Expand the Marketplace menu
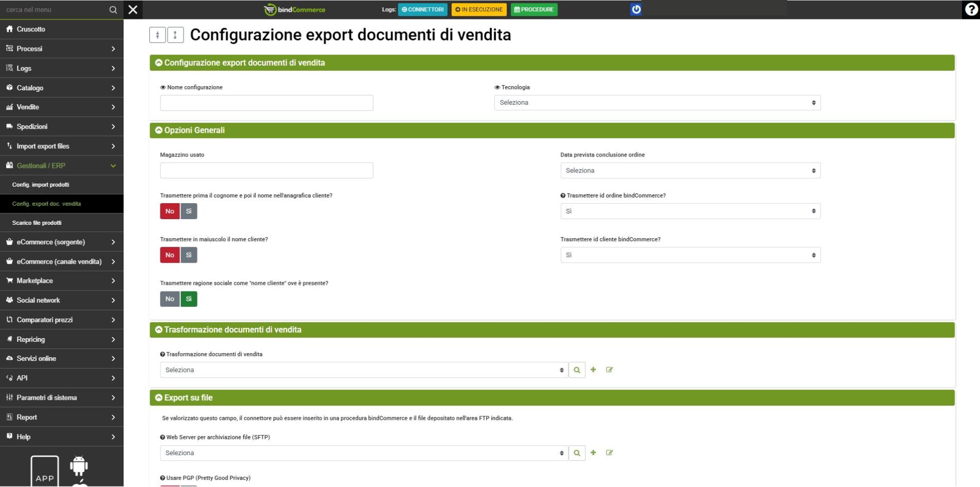The width and height of the screenshot is (980, 487). click(62, 281)
